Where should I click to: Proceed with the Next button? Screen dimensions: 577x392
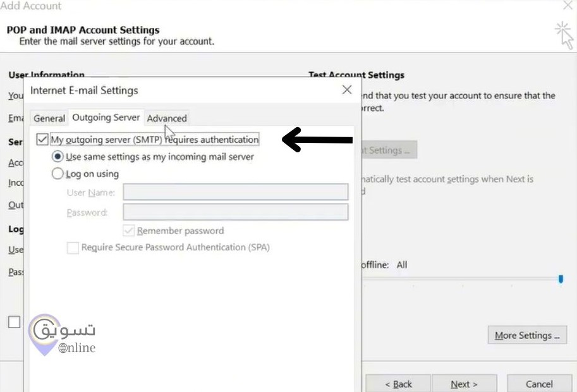(465, 384)
